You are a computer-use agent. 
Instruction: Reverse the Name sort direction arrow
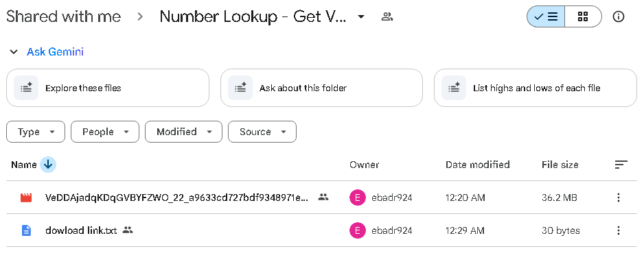point(48,165)
